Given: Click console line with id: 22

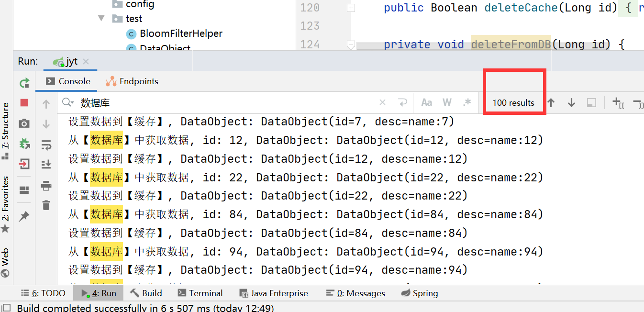Looking at the screenshot, I should pyautogui.click(x=306, y=178).
